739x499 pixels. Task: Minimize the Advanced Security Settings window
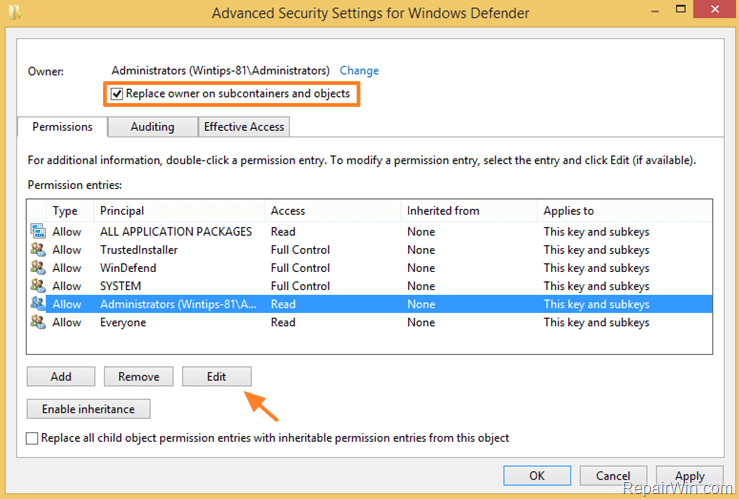point(655,10)
